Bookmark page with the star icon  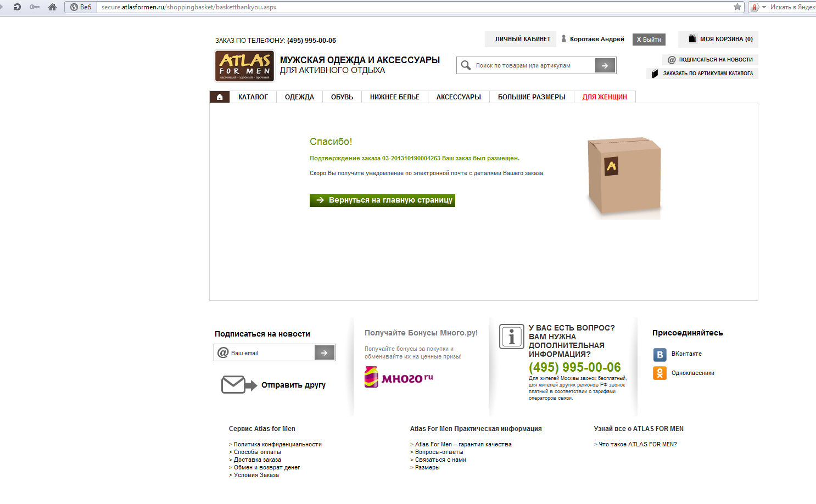point(737,7)
